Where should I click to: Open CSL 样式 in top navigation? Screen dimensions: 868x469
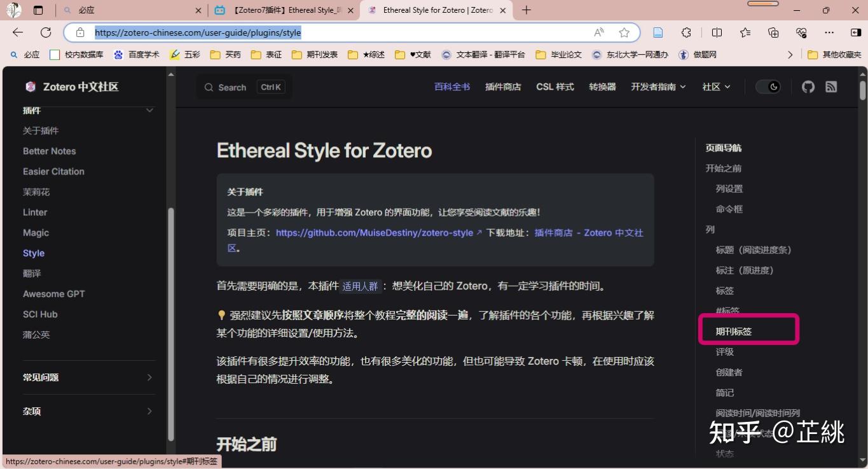click(x=555, y=87)
